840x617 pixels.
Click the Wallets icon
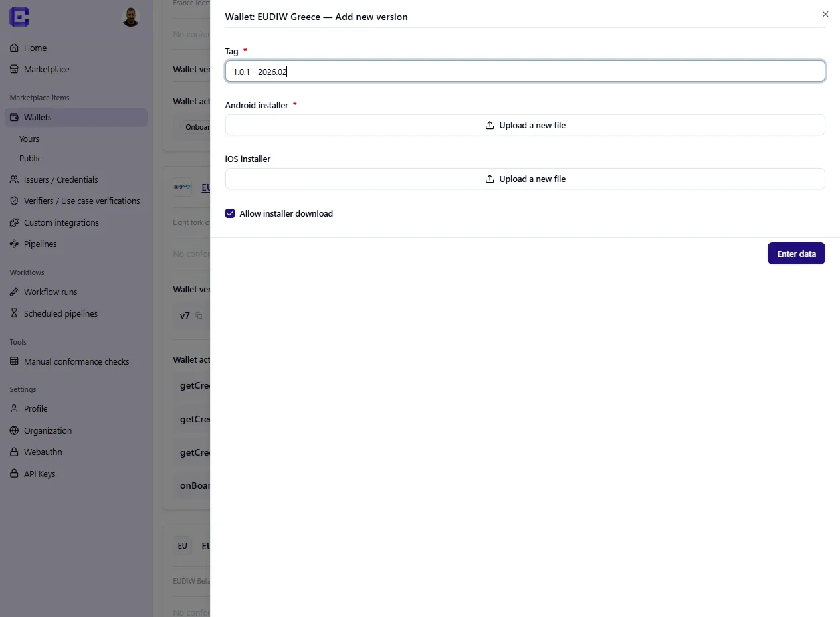tap(15, 117)
